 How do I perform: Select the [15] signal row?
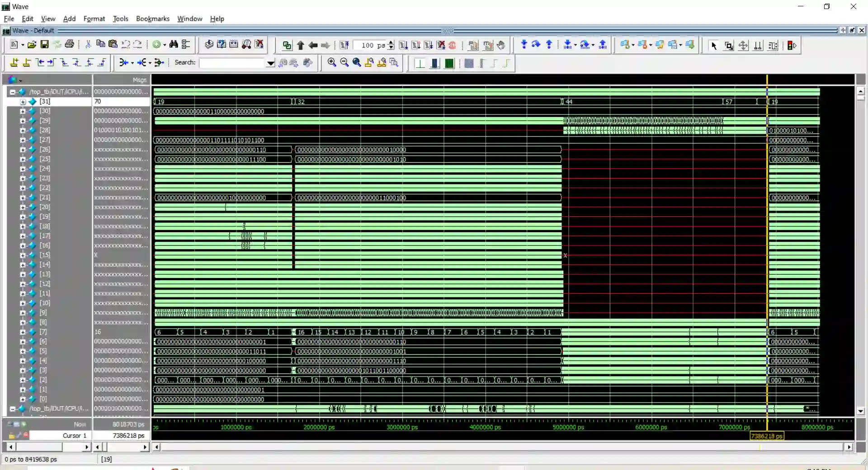[x=45, y=255]
